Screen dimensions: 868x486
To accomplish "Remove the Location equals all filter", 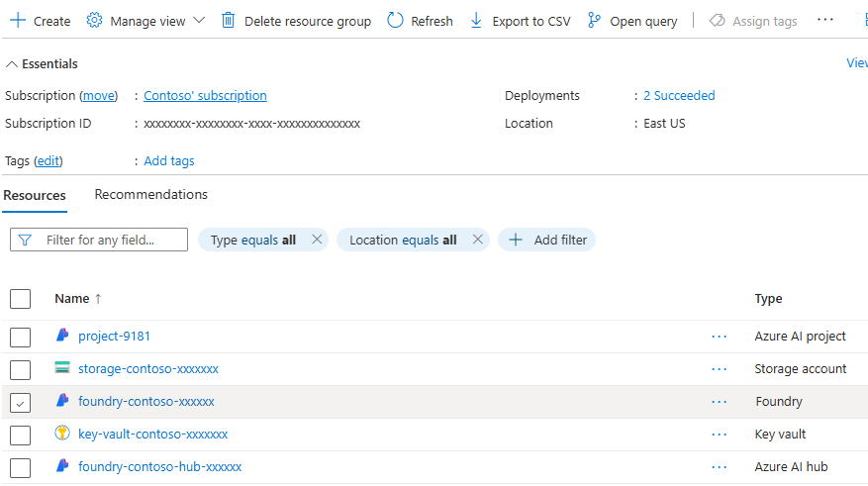I will pyautogui.click(x=478, y=240).
